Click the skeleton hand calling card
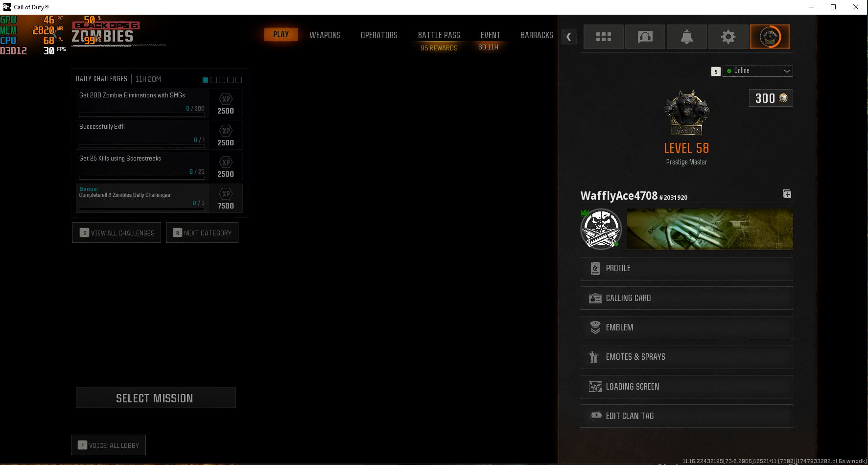The image size is (868, 465). click(x=710, y=229)
